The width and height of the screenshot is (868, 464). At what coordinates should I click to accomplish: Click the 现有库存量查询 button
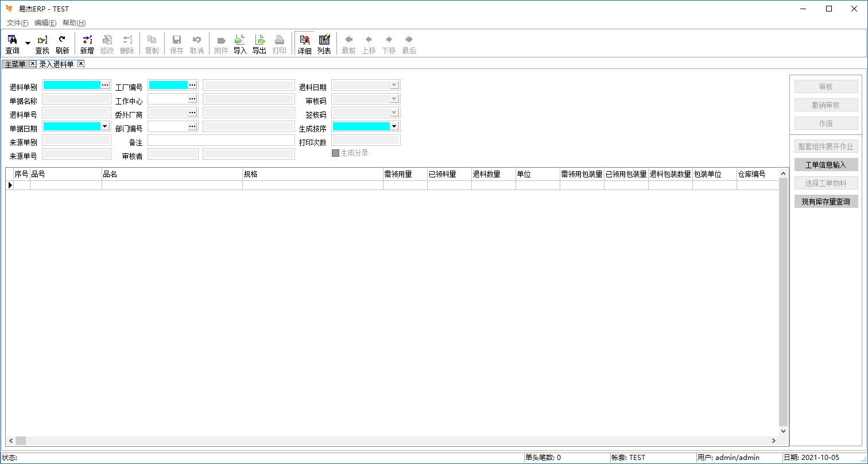click(x=826, y=202)
